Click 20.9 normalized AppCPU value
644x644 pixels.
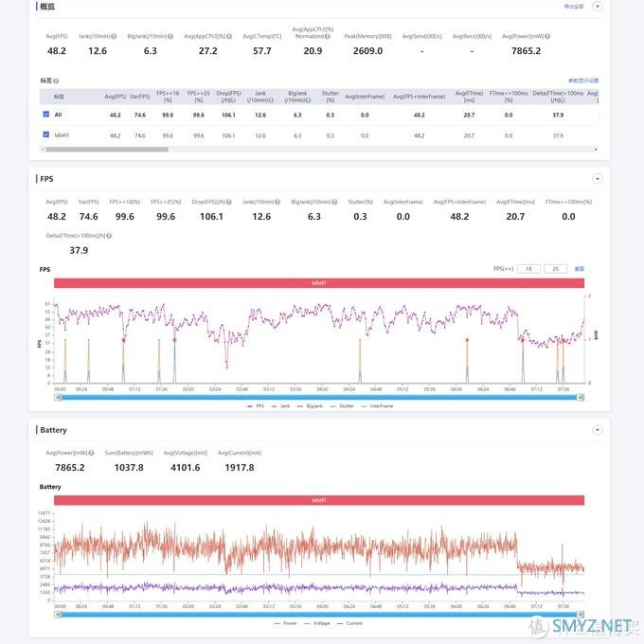[x=313, y=51]
